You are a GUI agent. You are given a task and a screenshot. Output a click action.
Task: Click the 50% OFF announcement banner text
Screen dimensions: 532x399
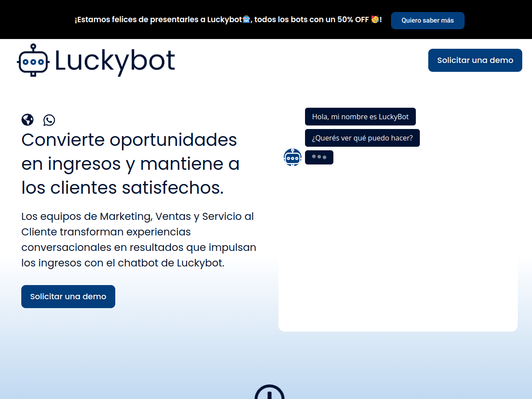coord(228,20)
